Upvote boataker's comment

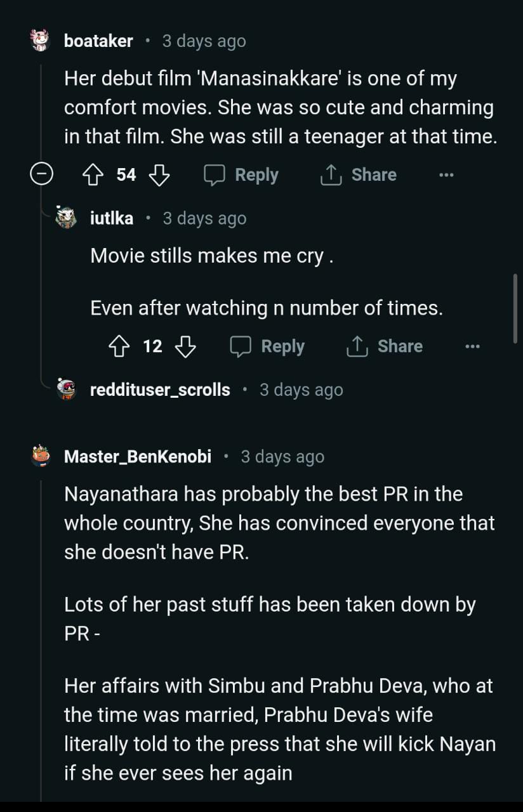tap(93, 175)
